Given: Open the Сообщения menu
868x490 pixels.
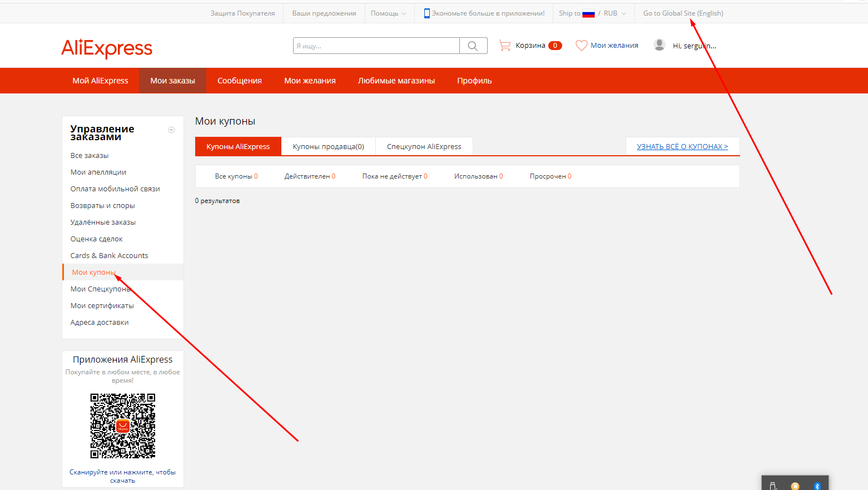Looking at the screenshot, I should [240, 81].
